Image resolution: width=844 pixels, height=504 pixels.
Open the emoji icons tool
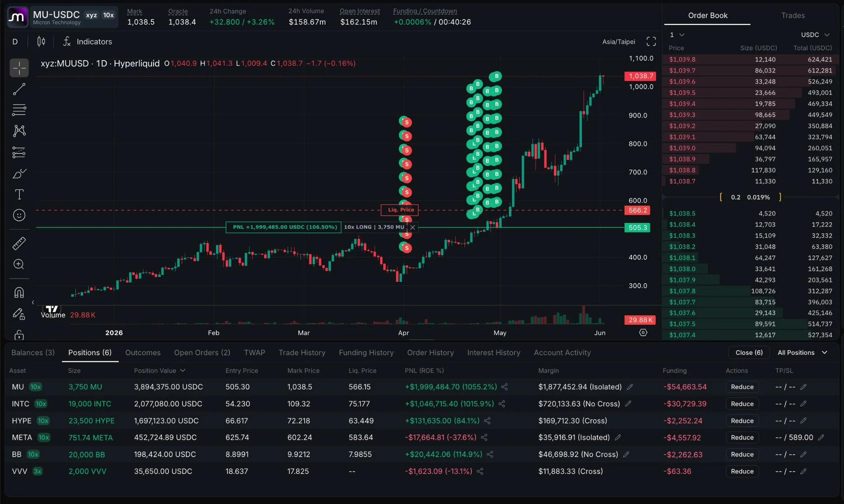click(x=19, y=215)
